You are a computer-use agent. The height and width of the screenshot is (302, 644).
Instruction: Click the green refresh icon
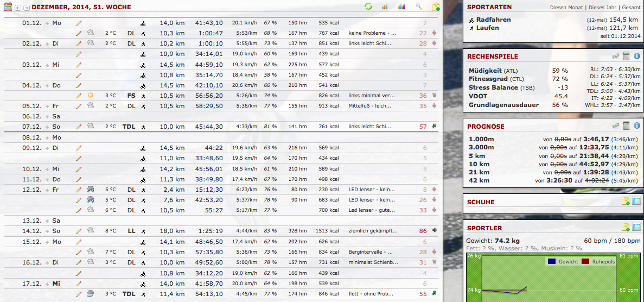(368, 7)
